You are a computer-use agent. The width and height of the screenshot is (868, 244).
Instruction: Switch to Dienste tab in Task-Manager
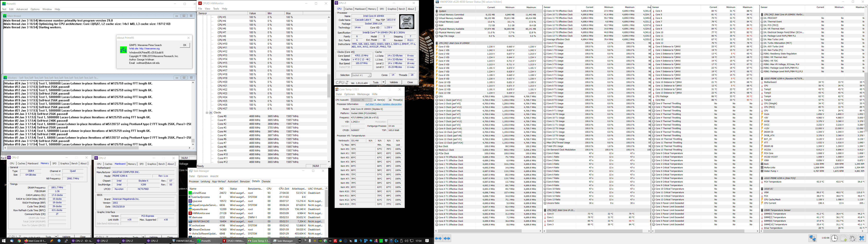[x=266, y=181]
